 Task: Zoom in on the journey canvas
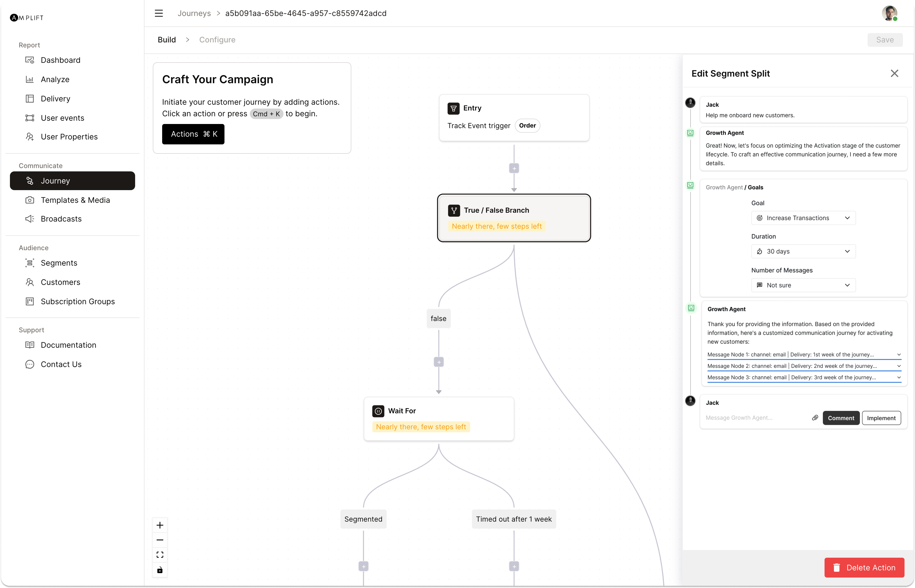coord(160,525)
